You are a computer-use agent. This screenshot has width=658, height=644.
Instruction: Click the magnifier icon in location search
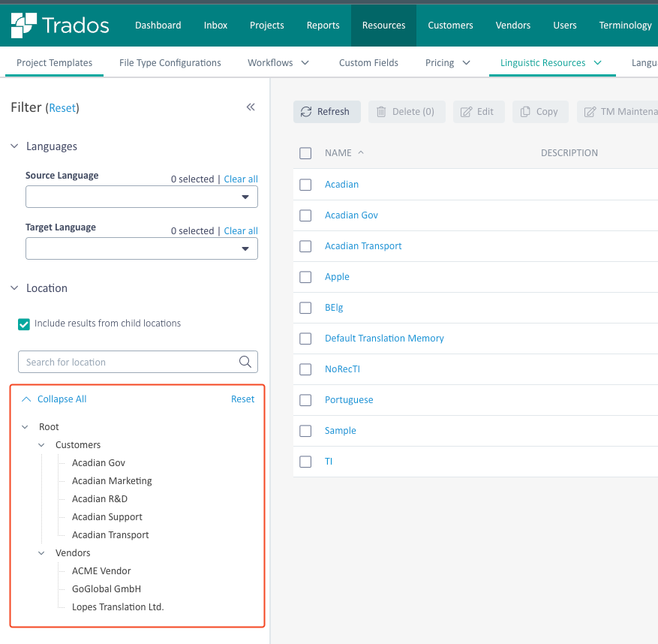245,362
